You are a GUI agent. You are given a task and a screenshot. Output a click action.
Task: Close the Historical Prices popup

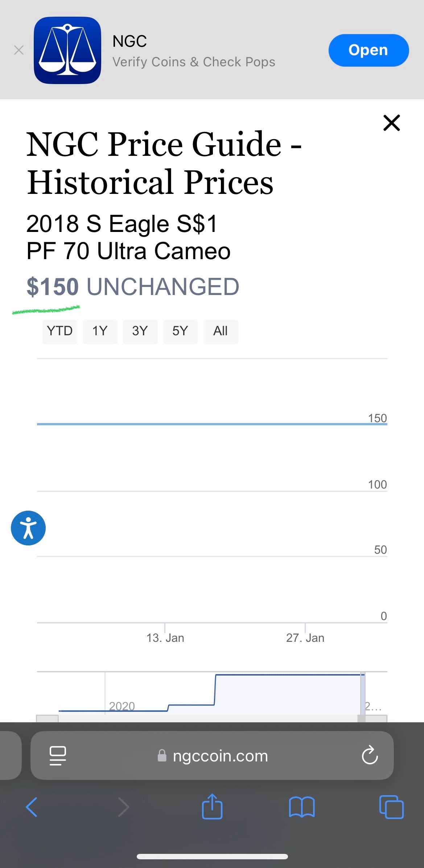(391, 123)
